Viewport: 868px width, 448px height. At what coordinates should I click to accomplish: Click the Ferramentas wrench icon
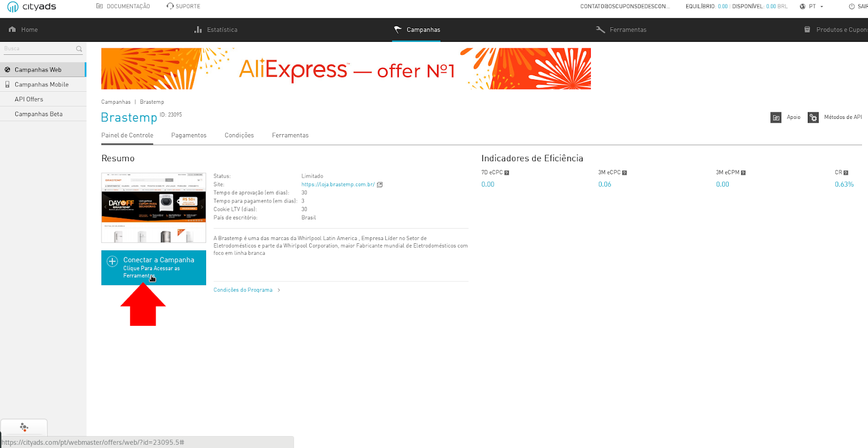601,29
